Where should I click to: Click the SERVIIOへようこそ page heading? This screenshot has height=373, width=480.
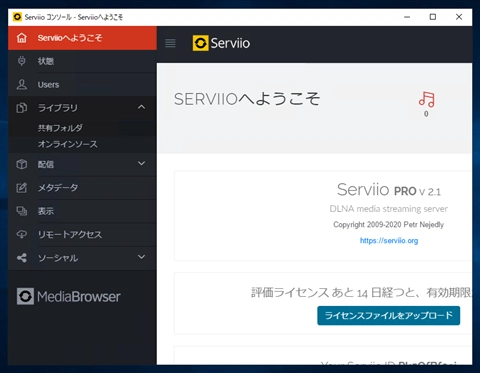[x=247, y=99]
